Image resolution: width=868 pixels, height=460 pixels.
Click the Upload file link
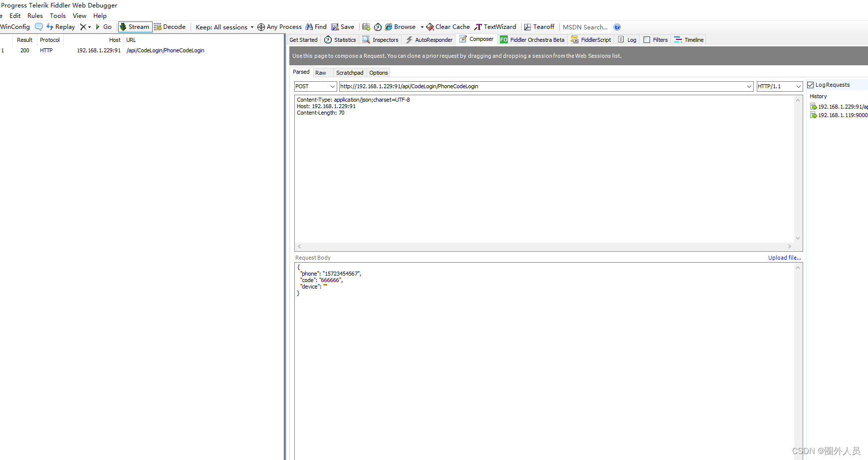click(x=785, y=258)
